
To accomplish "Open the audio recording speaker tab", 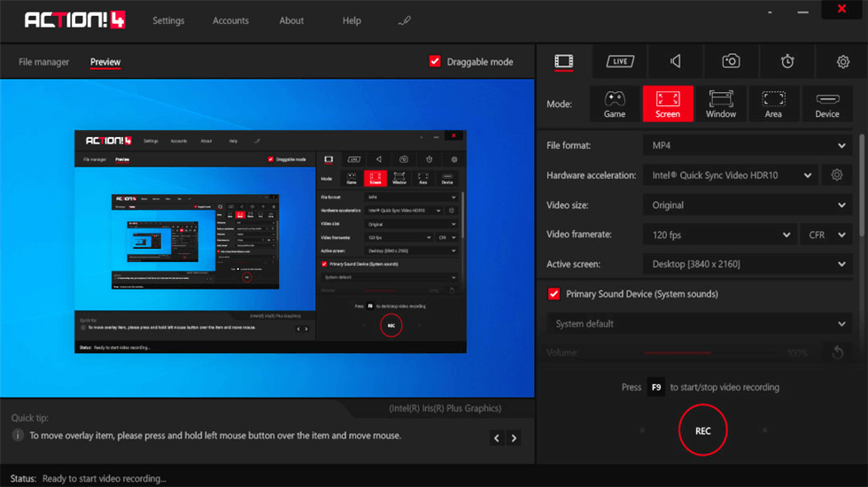I will point(676,61).
